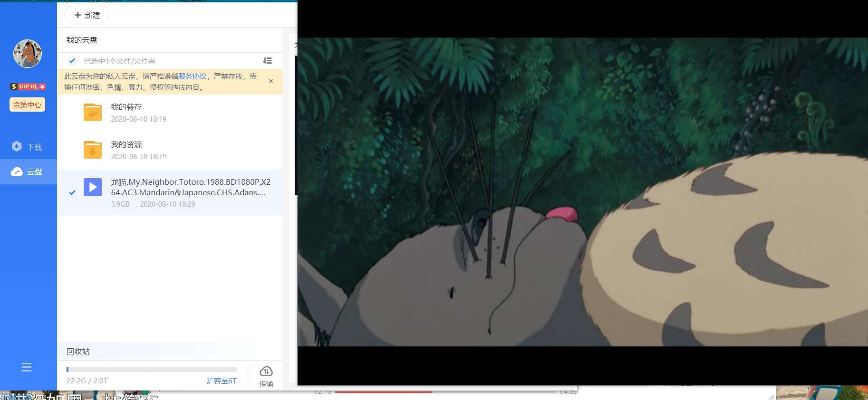Click the 3.9GB file size
The width and height of the screenshot is (868, 400).
[120, 204]
